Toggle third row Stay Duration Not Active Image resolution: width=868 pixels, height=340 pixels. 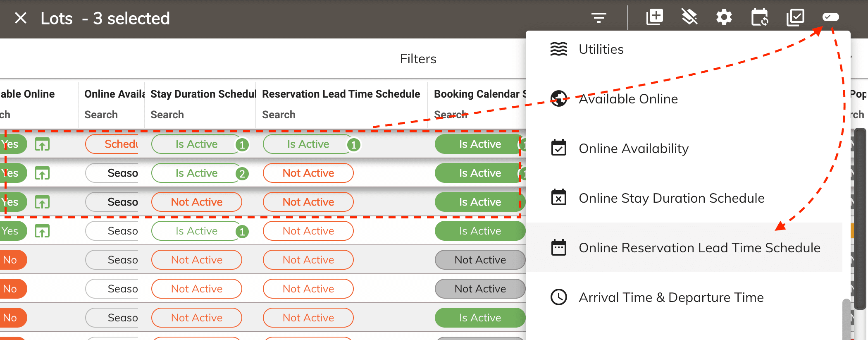click(196, 202)
